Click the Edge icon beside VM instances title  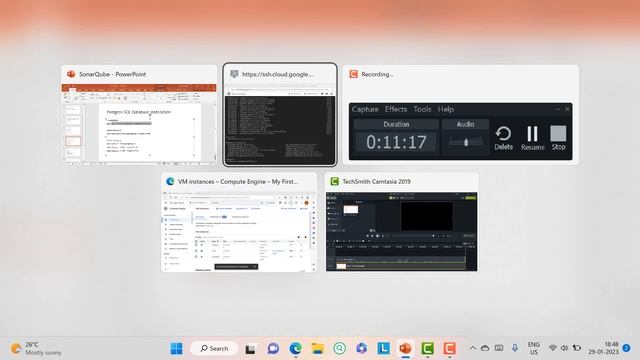coord(170,182)
